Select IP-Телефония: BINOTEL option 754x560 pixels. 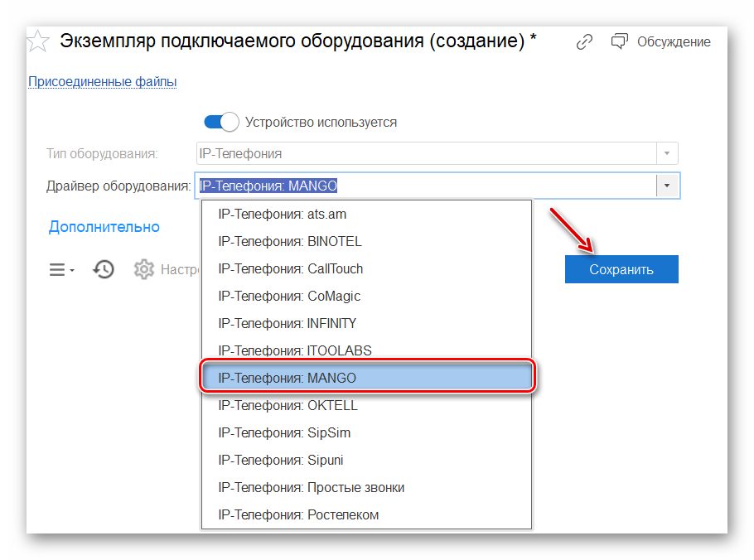coord(366,241)
